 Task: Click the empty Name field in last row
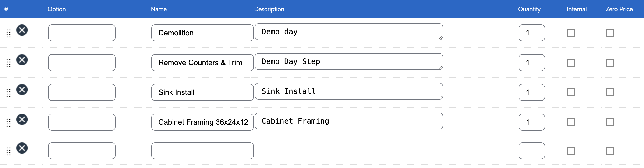coord(202,151)
